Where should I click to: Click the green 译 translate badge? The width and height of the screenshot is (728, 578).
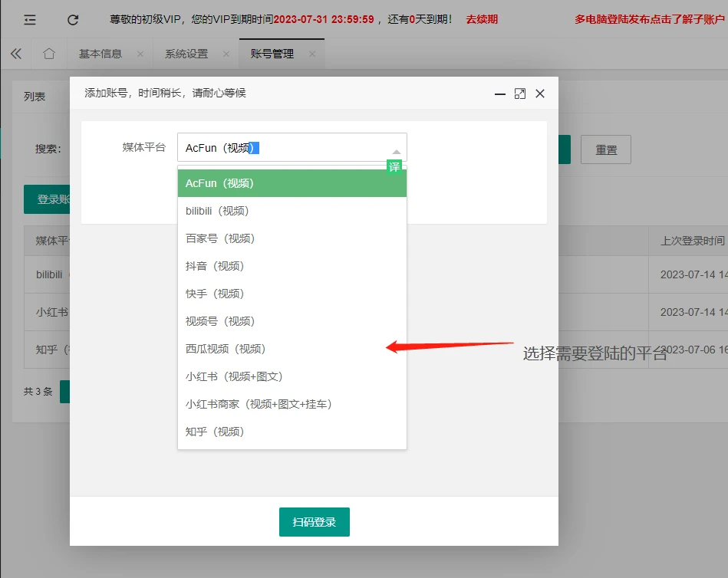[394, 166]
